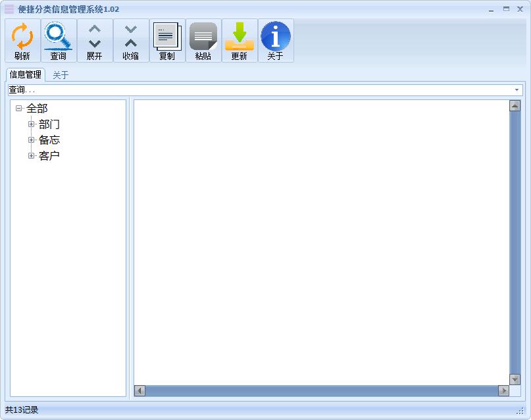Select the 部门 tree item
This screenshot has width=531, height=420.
coord(49,124)
